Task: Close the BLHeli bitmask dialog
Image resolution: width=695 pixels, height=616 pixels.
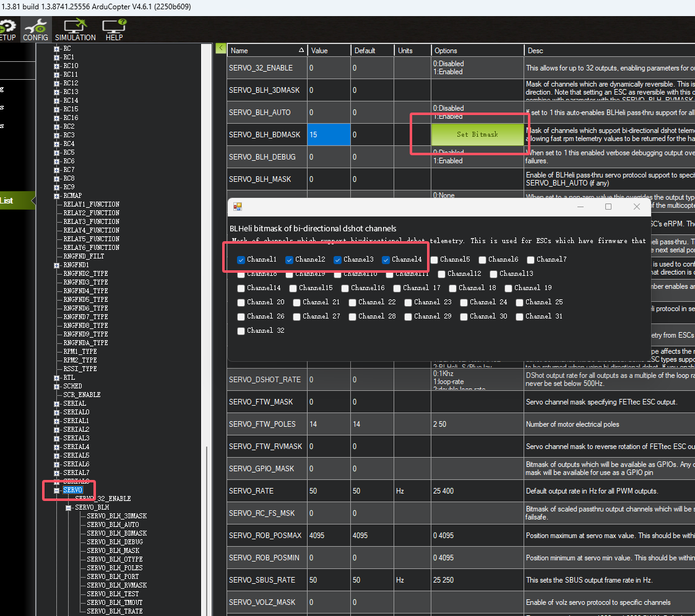Action: click(636, 207)
